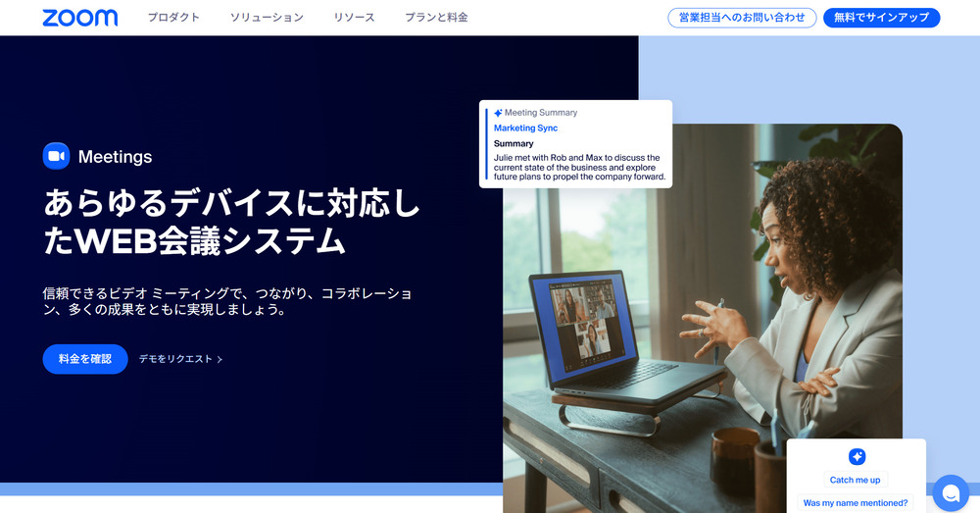The width and height of the screenshot is (980, 513).
Task: Click the Catch me up chip
Action: point(855,480)
